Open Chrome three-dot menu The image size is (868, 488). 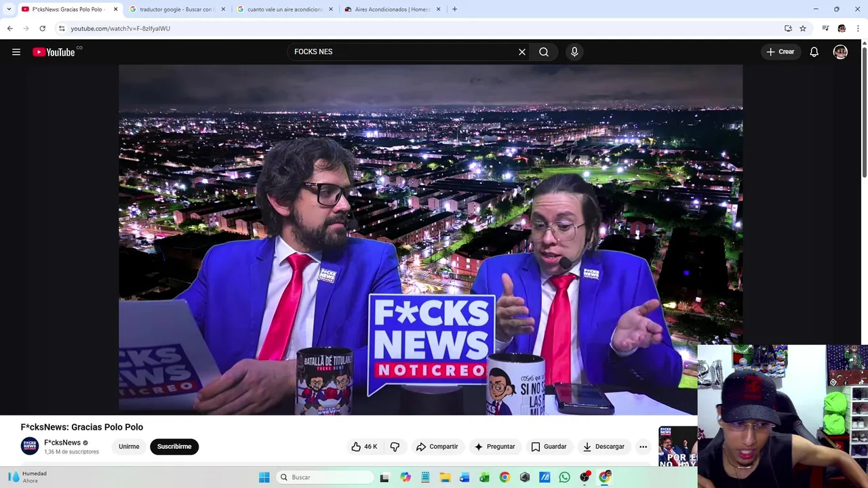pyautogui.click(x=858, y=28)
